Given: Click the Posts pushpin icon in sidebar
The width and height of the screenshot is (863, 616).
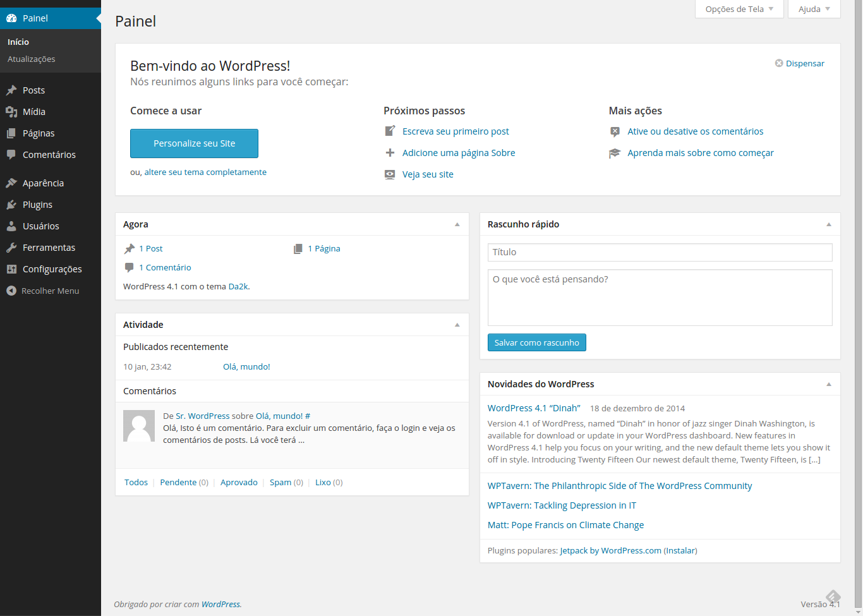Looking at the screenshot, I should pyautogui.click(x=11, y=90).
